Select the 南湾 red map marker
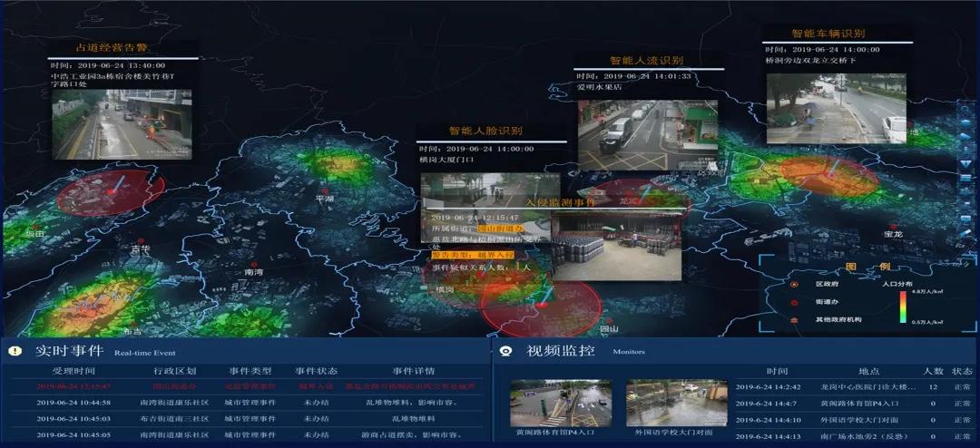Viewport: 980px width, 448px height. coord(254,264)
